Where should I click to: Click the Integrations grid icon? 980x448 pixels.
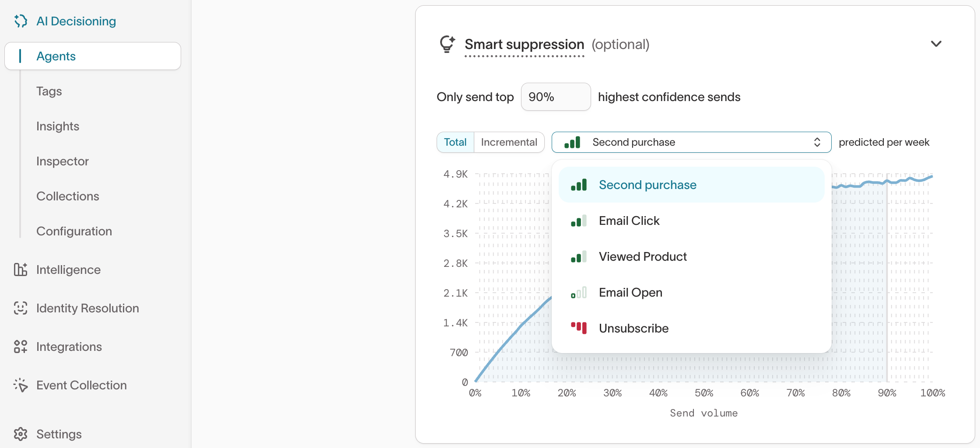[x=21, y=346]
